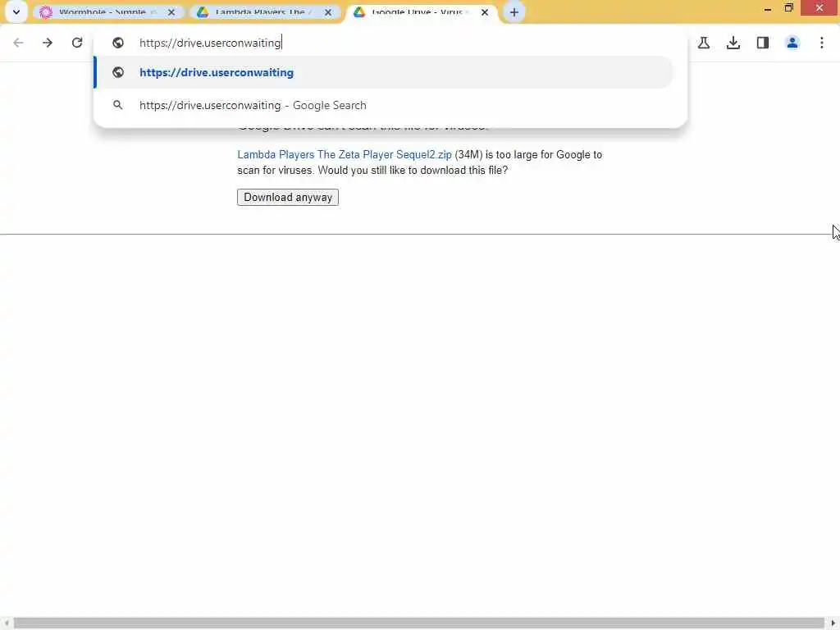Go forward with the arrow button
Screen dimensions: 840x630
(48, 43)
